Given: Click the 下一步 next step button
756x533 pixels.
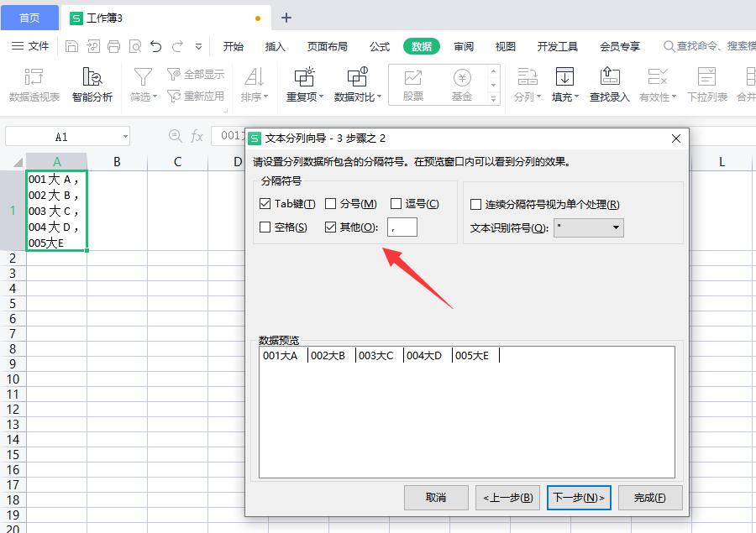Looking at the screenshot, I should point(578,497).
